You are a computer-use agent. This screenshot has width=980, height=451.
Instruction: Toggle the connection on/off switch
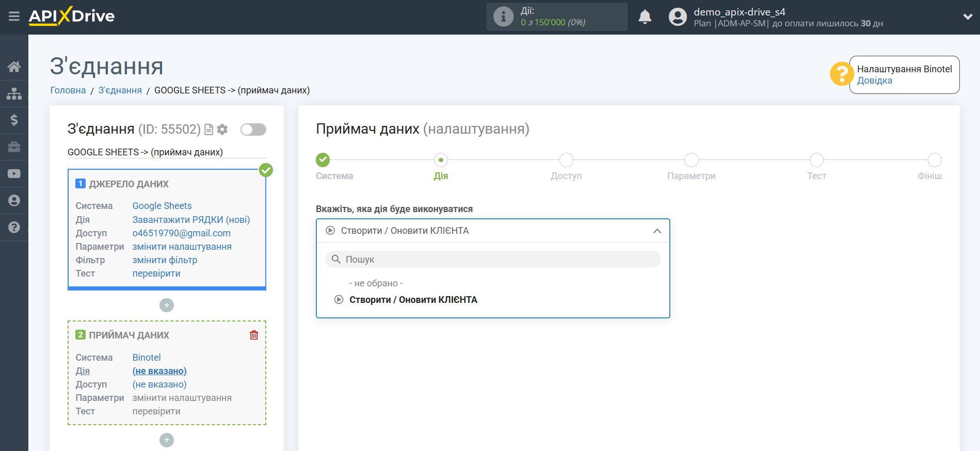click(x=253, y=130)
